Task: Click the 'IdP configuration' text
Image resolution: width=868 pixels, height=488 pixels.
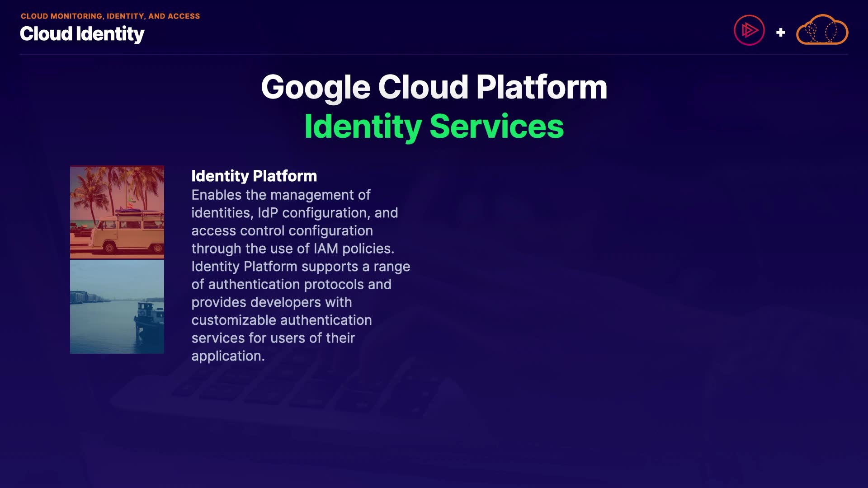Action: pyautogui.click(x=312, y=213)
